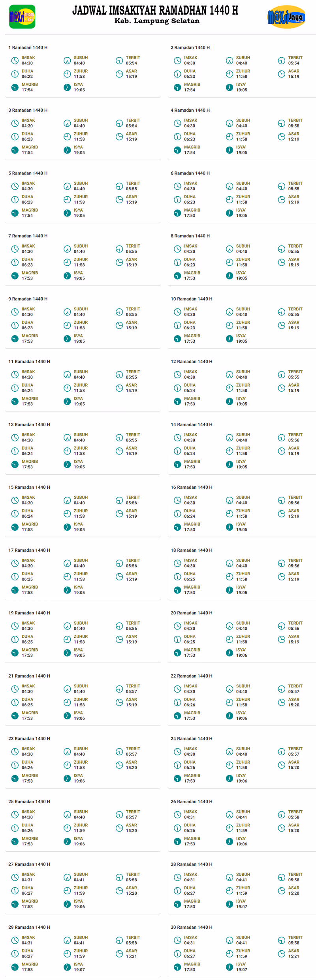
Task: Click the Zuhur icon for 9 Ramadan
Action: click(x=67, y=325)
